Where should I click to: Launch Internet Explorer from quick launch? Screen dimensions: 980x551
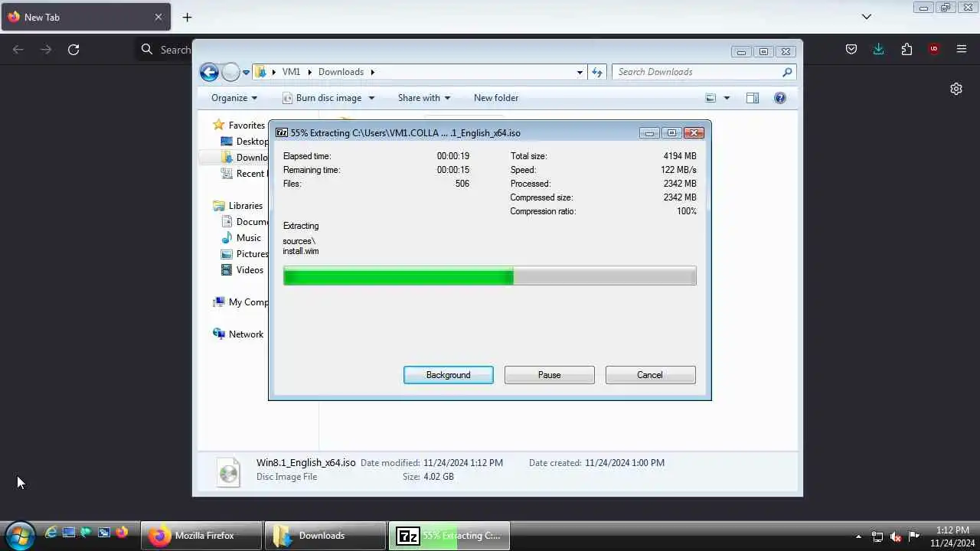pyautogui.click(x=51, y=533)
